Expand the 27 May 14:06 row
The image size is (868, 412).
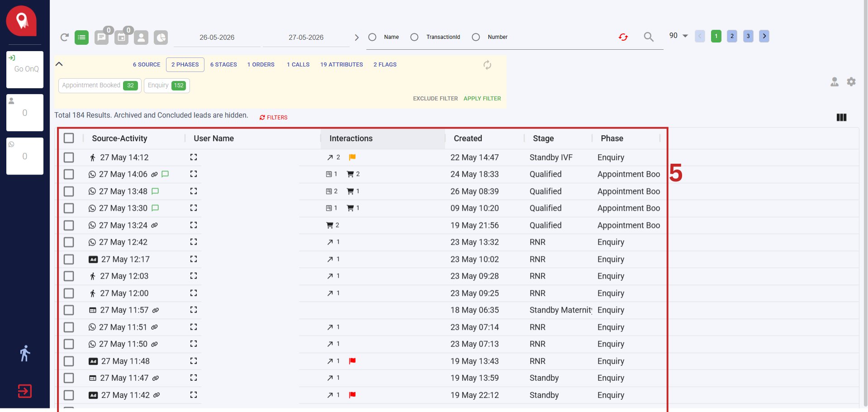pos(194,174)
